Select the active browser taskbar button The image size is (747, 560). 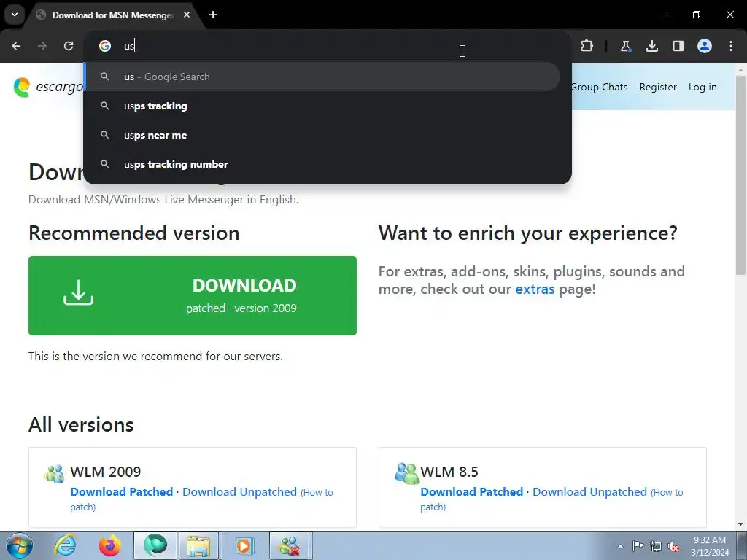pos(155,545)
